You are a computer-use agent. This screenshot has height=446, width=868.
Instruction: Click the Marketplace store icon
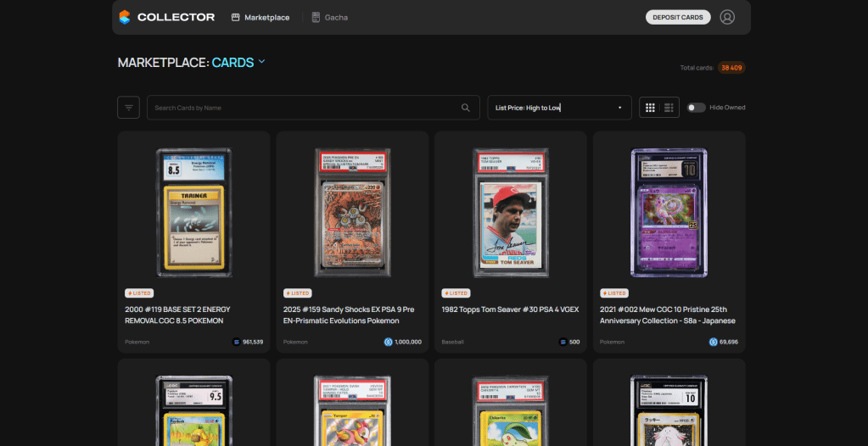pos(236,17)
